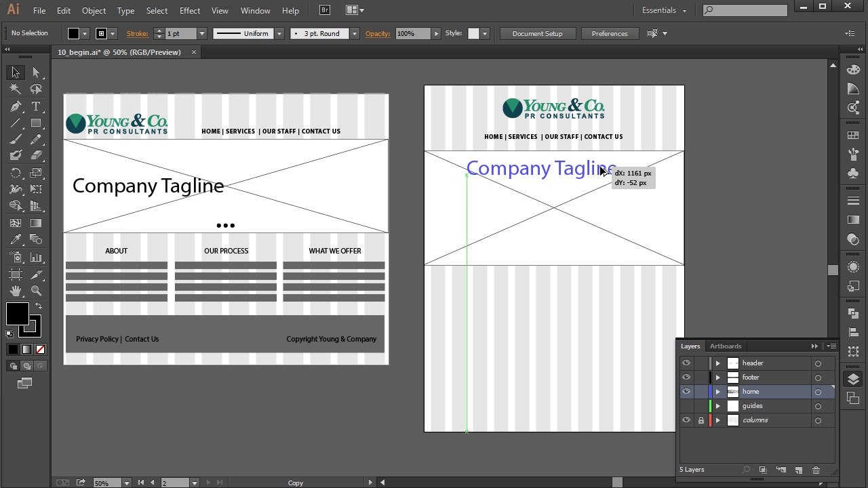Select the Type tool
The height and width of the screenshot is (488, 868).
(36, 106)
